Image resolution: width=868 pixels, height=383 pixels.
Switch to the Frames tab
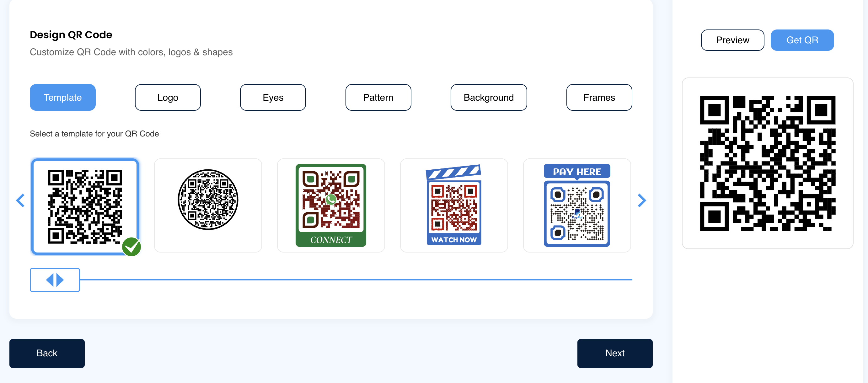(599, 97)
